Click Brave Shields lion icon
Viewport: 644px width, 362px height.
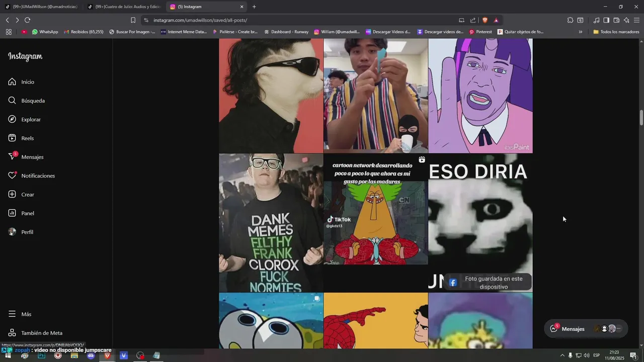485,20
